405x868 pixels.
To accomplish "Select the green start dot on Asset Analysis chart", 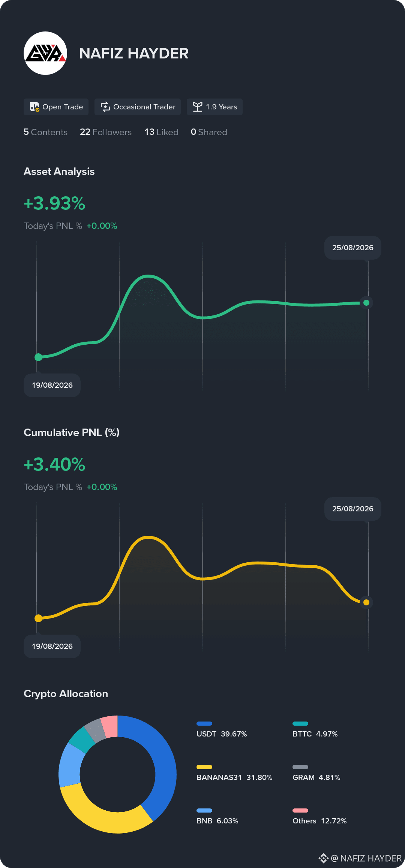I will [38, 357].
